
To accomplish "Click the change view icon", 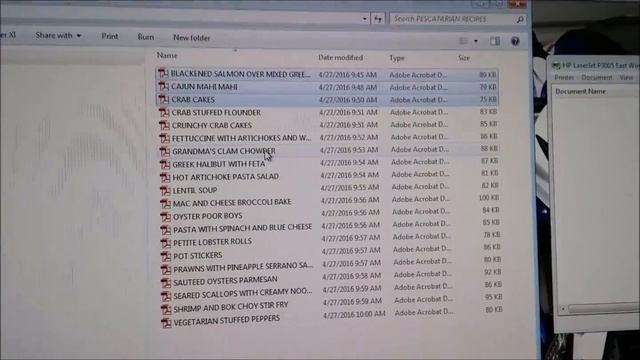I will click(x=464, y=41).
